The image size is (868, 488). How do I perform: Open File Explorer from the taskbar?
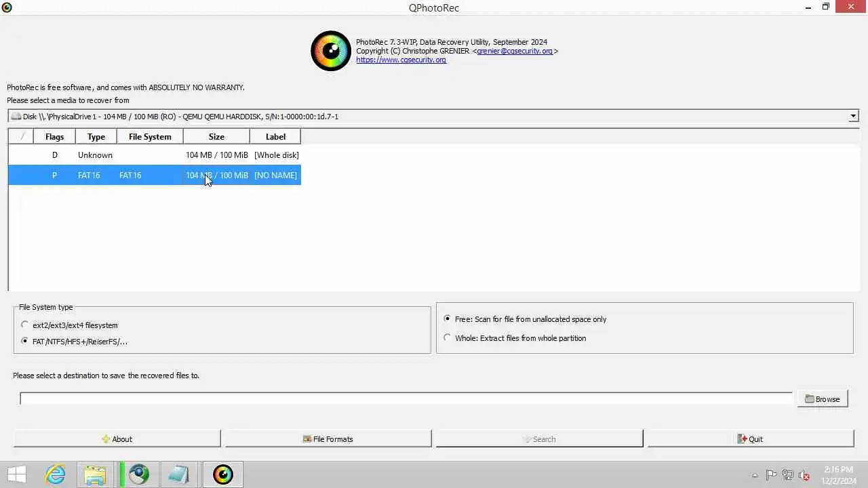tap(95, 474)
